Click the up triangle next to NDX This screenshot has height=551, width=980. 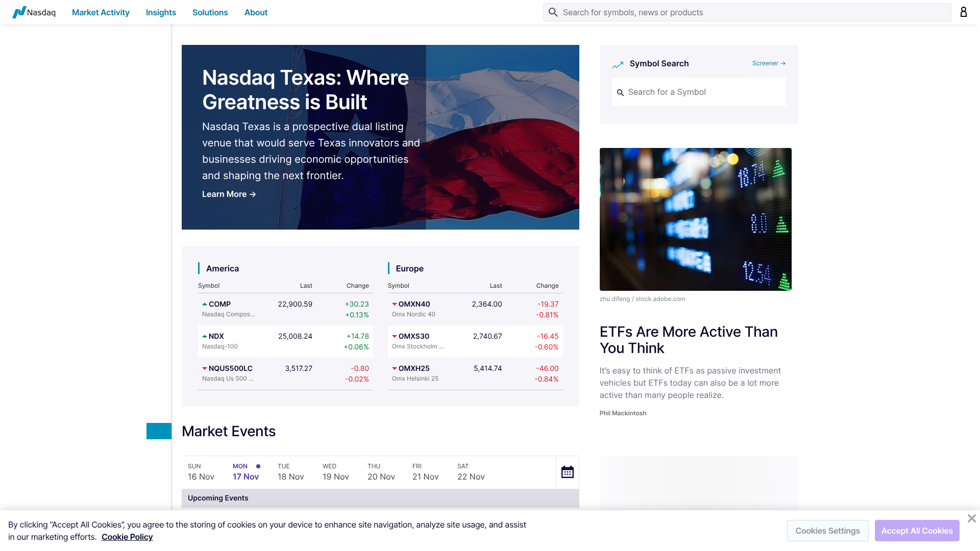pos(205,336)
